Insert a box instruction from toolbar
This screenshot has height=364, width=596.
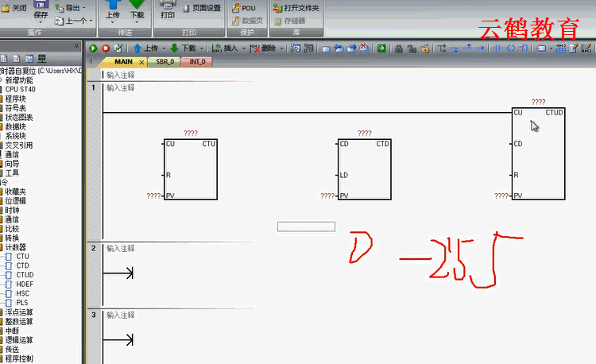[x=522, y=48]
